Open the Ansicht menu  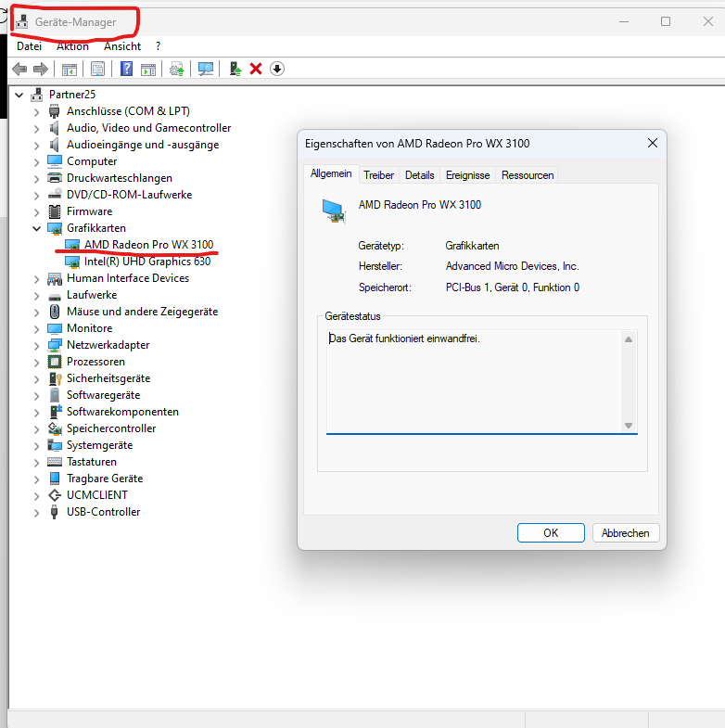[122, 46]
